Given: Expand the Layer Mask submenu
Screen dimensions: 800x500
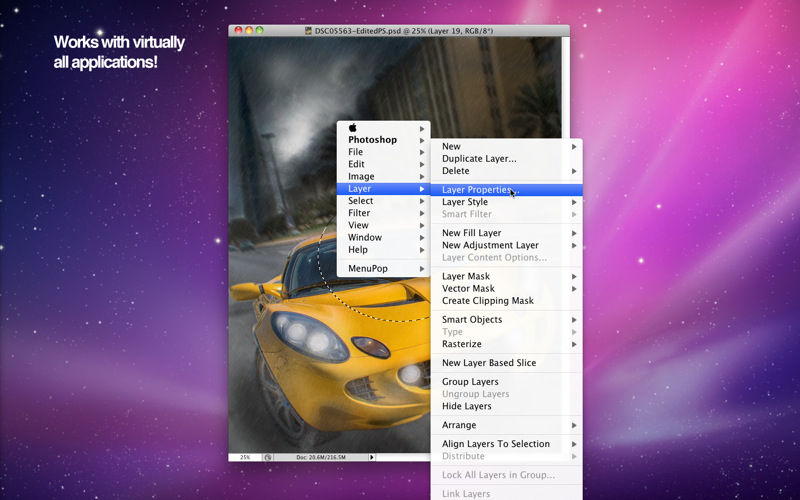Looking at the screenshot, I should pos(507,277).
